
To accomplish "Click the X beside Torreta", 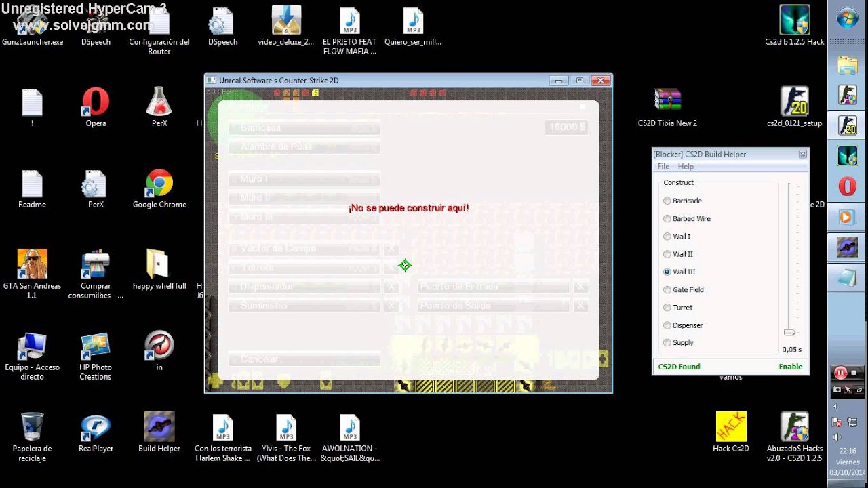I will 391,268.
